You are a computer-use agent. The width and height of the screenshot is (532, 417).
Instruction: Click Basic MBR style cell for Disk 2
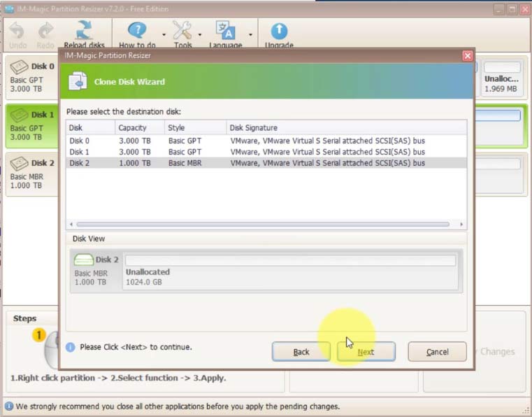point(185,163)
